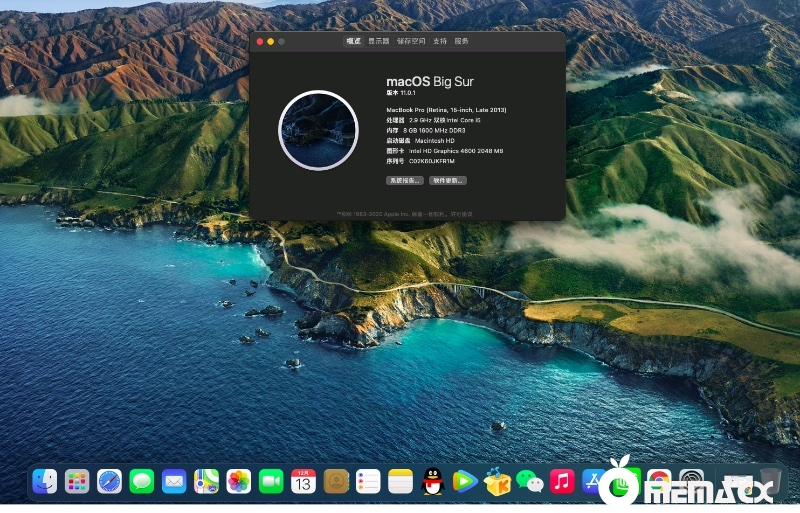Image resolution: width=800 pixels, height=513 pixels.
Task: Click the 系统报告... button
Action: (405, 181)
